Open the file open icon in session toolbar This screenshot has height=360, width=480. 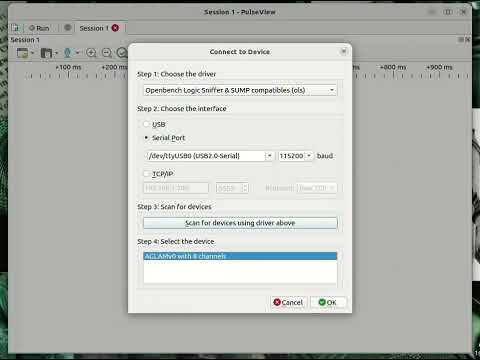point(22,53)
